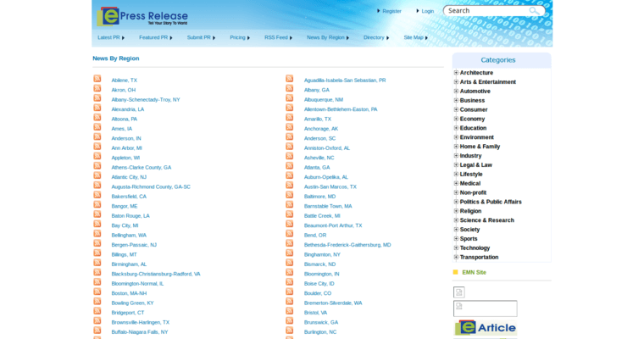The height and width of the screenshot is (339, 644).
Task: Open the Featured PR menu
Action: (x=156, y=37)
